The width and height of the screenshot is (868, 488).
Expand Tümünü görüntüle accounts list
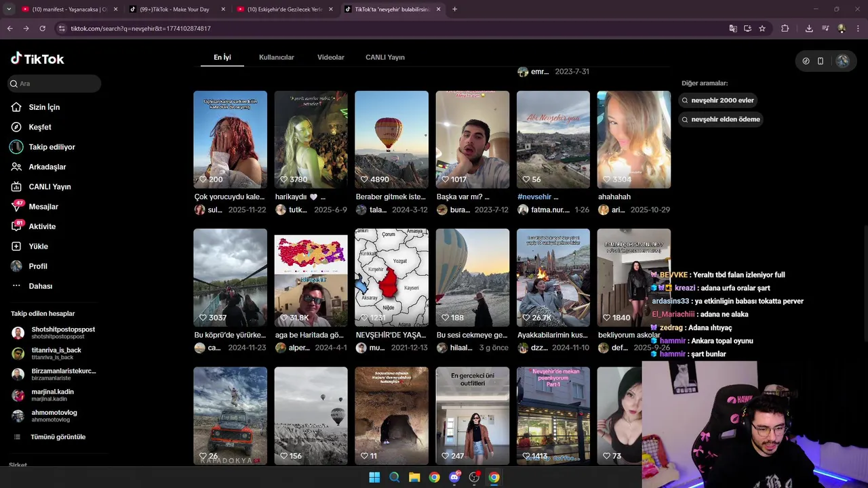pyautogui.click(x=50, y=437)
